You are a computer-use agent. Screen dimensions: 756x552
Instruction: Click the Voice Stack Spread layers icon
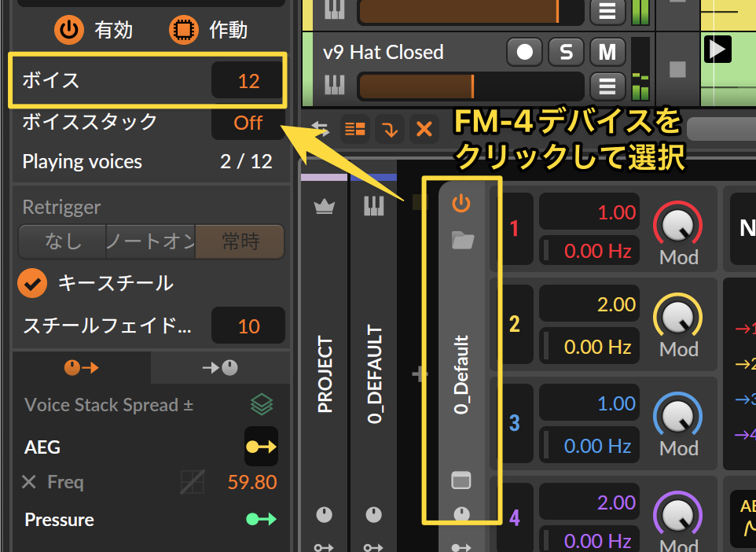pyautogui.click(x=262, y=404)
